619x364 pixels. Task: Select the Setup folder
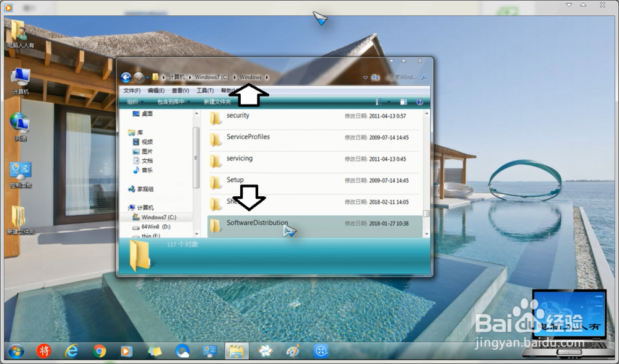(x=313, y=183)
